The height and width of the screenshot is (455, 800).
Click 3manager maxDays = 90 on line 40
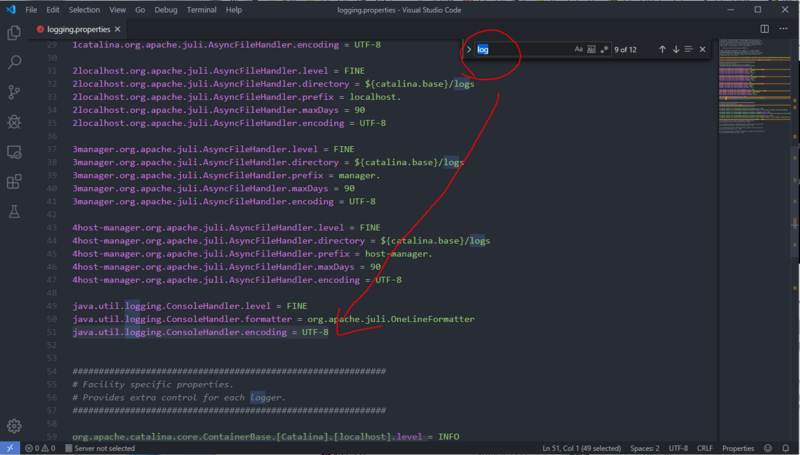click(x=213, y=188)
